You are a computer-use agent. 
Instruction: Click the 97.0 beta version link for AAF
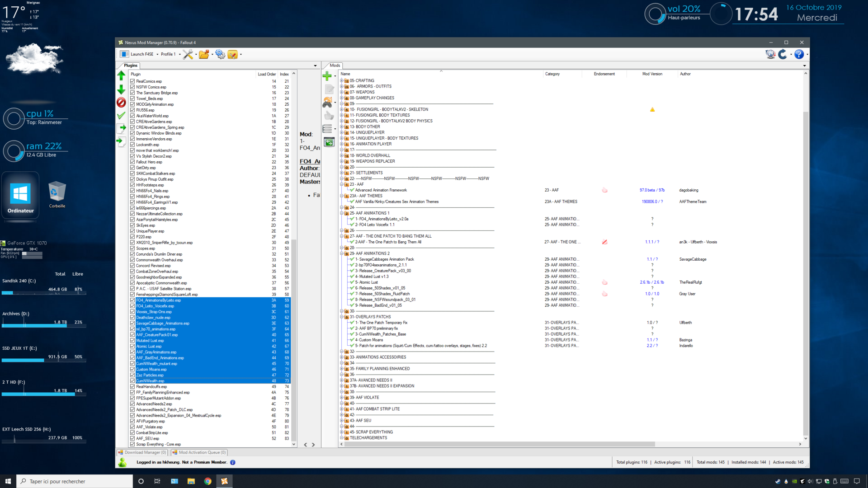point(652,190)
